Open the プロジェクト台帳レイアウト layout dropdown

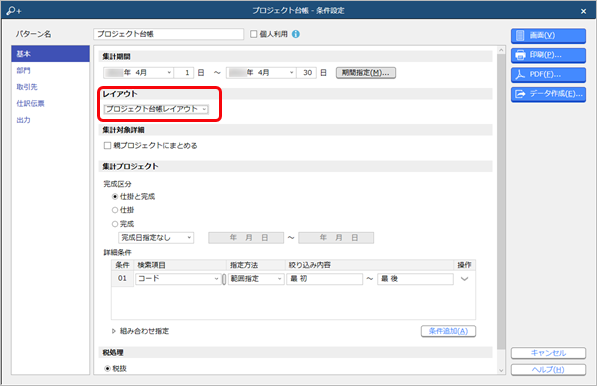point(156,109)
